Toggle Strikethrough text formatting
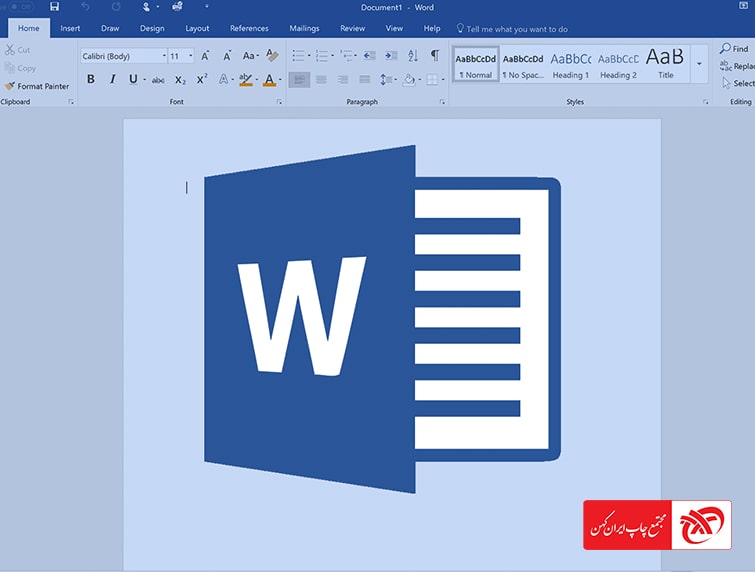Image resolution: width=755 pixels, height=572 pixels. 158,80
